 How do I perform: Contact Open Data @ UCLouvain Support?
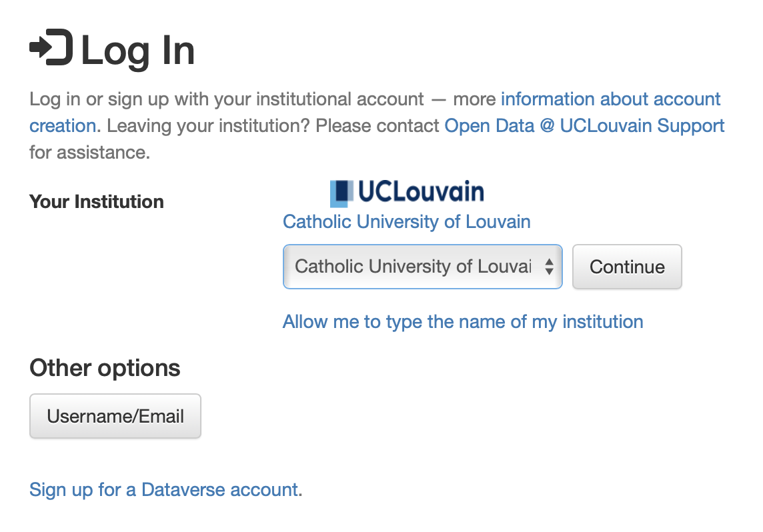(x=584, y=126)
